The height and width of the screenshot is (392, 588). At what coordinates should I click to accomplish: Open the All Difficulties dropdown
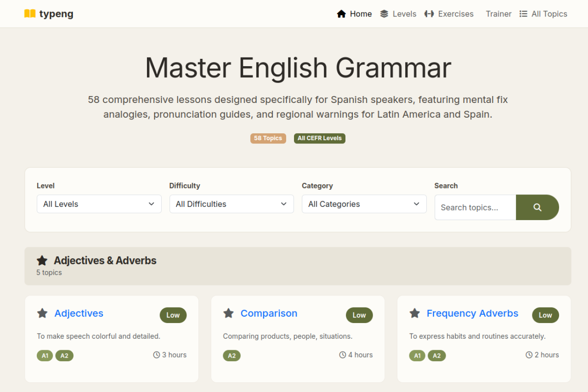(232, 204)
